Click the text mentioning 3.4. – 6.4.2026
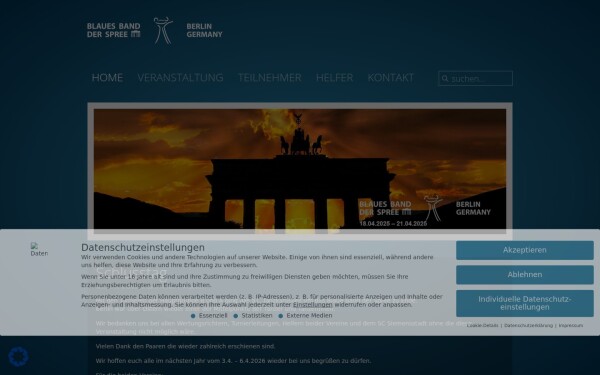600x375 pixels. tap(233, 361)
